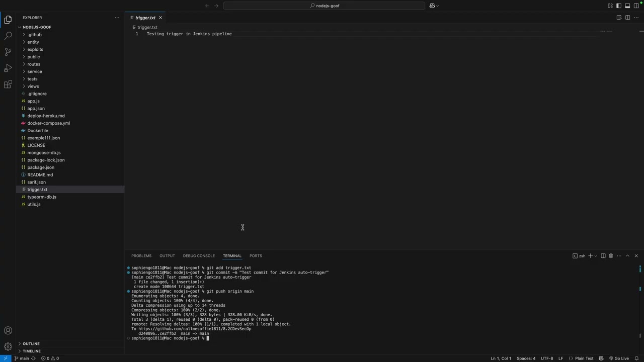Kill the terminal with trash icon
This screenshot has width=644, height=362.
(611, 256)
